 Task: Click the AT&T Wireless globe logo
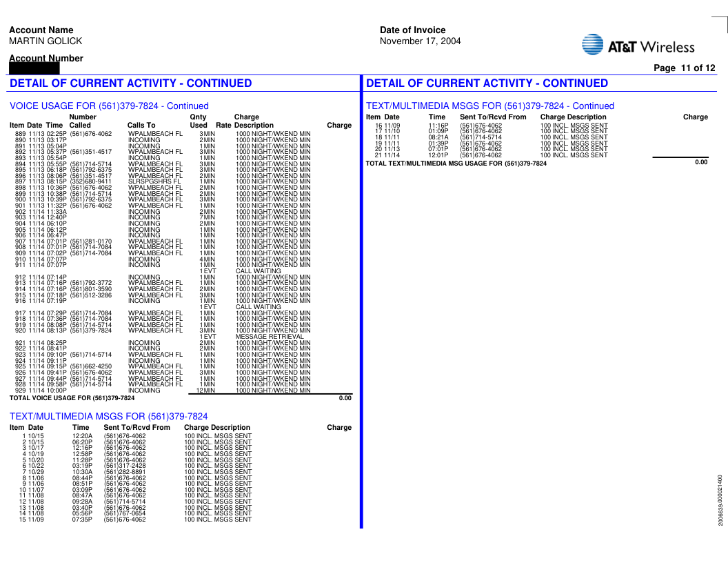(x=593, y=45)
